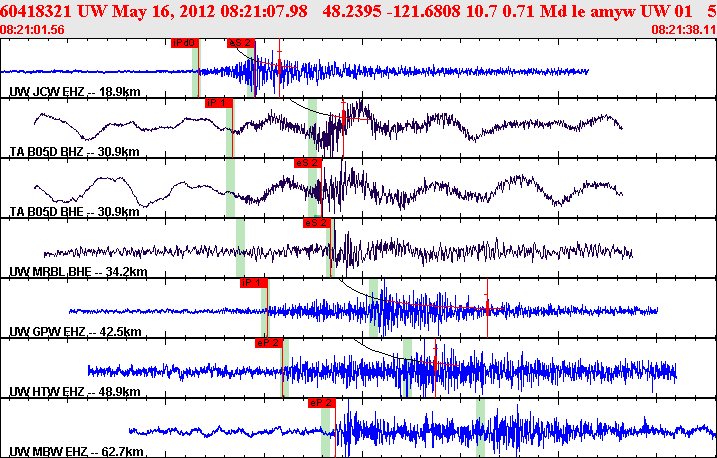Screen dimensions: 717x458
Task: Click the eS 2 pick flag on JCW trace
Action: 241,43
